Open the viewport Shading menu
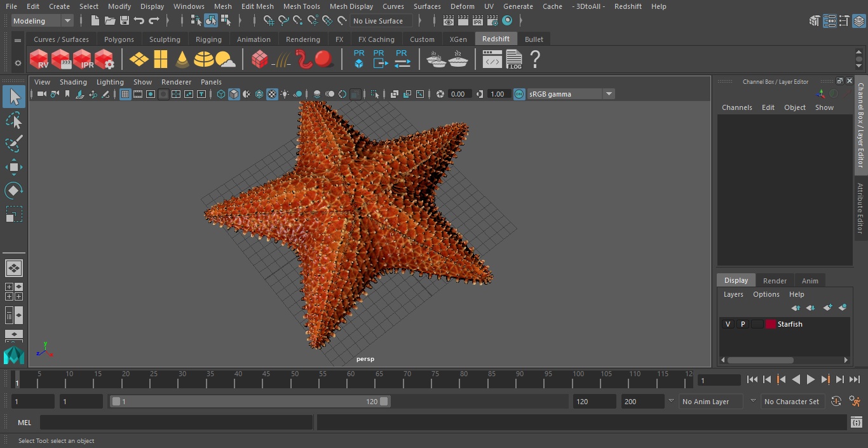Screen dimensions: 868x448 pos(73,82)
